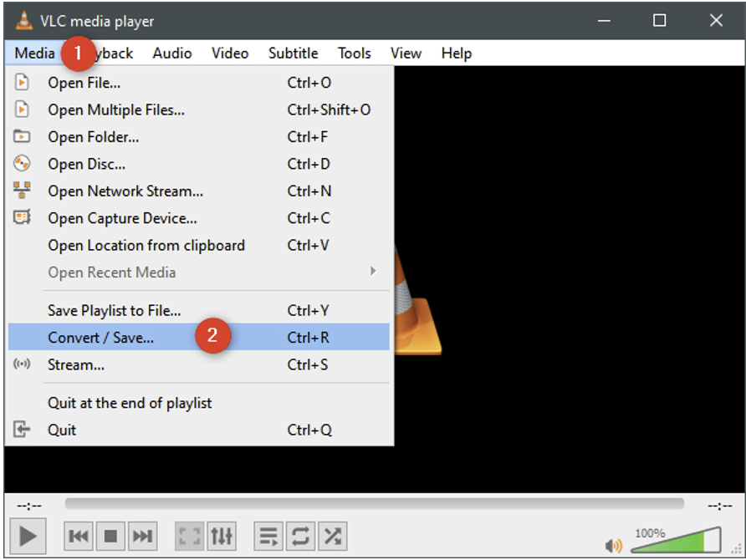The width and height of the screenshot is (746, 560).
Task: Set volume on the green volume slider
Action: pyautogui.click(x=676, y=540)
